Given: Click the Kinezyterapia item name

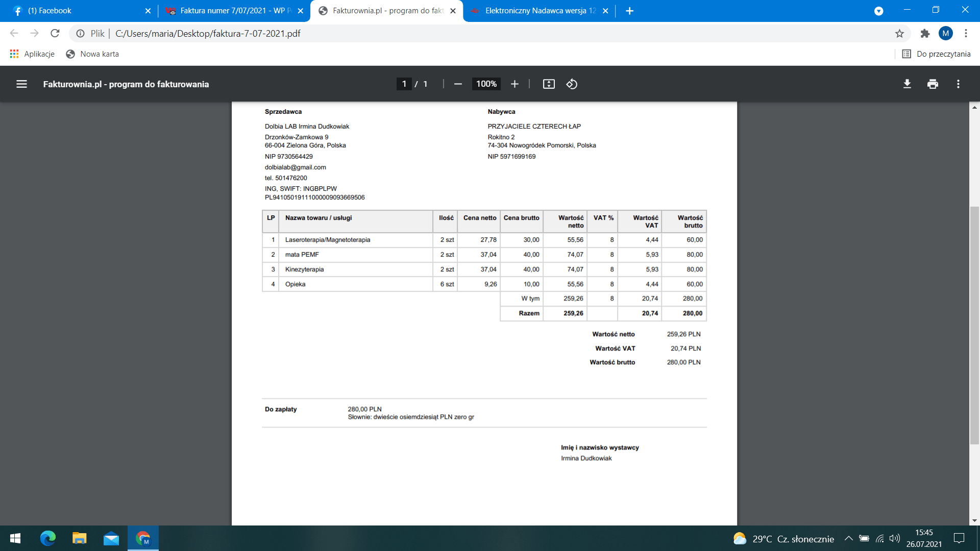Looking at the screenshot, I should [304, 269].
